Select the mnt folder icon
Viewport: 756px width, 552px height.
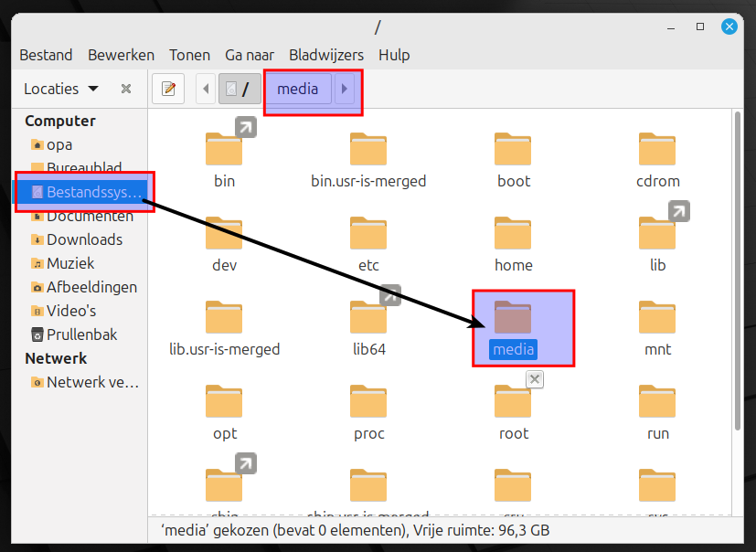click(x=657, y=317)
